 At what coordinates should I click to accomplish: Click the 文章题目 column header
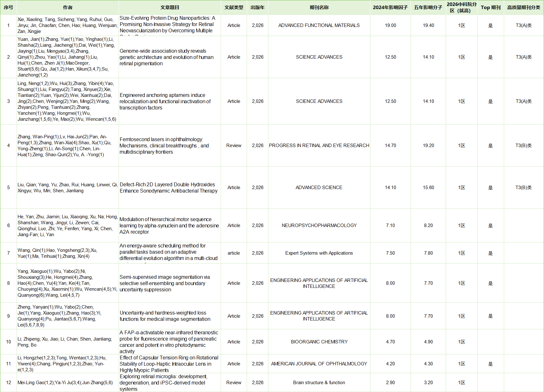[x=170, y=8]
